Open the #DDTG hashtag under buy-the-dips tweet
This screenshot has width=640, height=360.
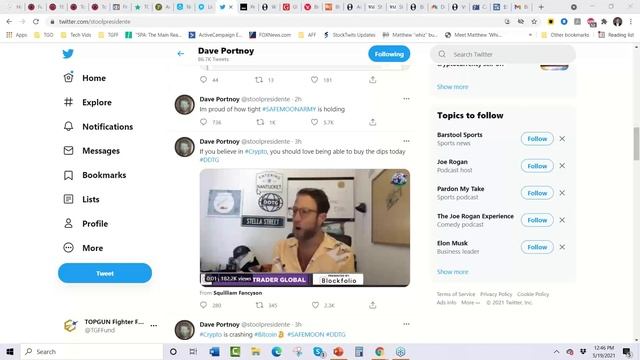point(209,160)
